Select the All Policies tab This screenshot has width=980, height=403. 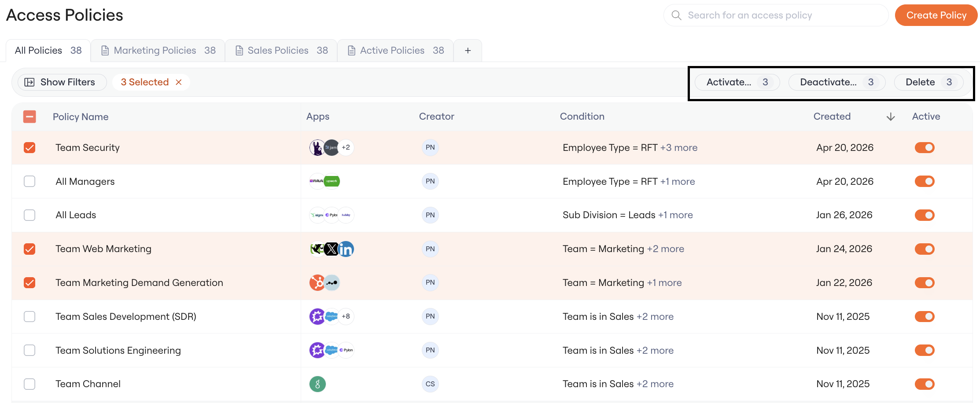point(48,51)
